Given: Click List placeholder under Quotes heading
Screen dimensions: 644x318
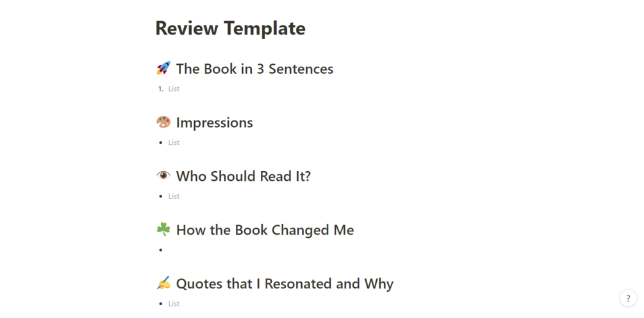Looking at the screenshot, I should click(x=174, y=304).
